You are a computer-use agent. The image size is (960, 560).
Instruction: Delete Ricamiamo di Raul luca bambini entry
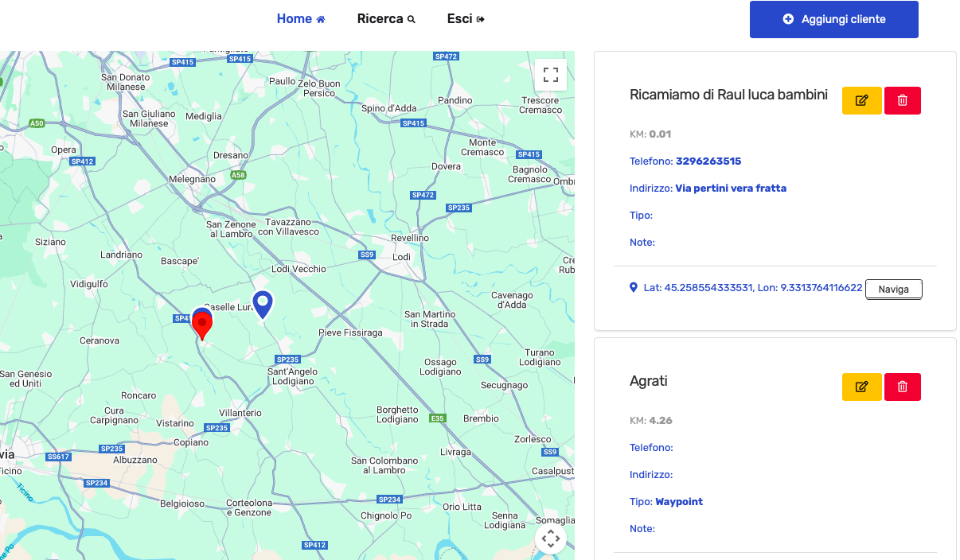902,100
